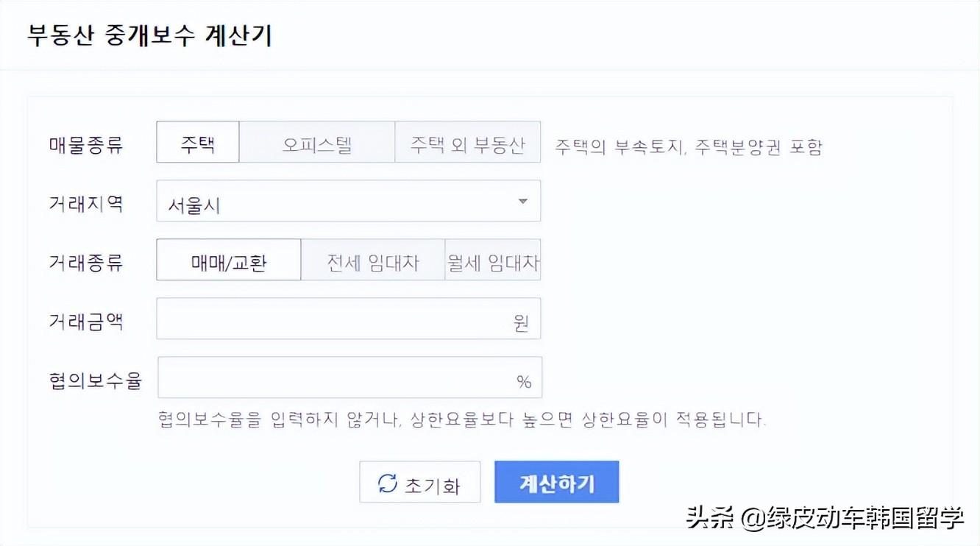
Task: Click the 거래종류 field label
Action: 85,261
